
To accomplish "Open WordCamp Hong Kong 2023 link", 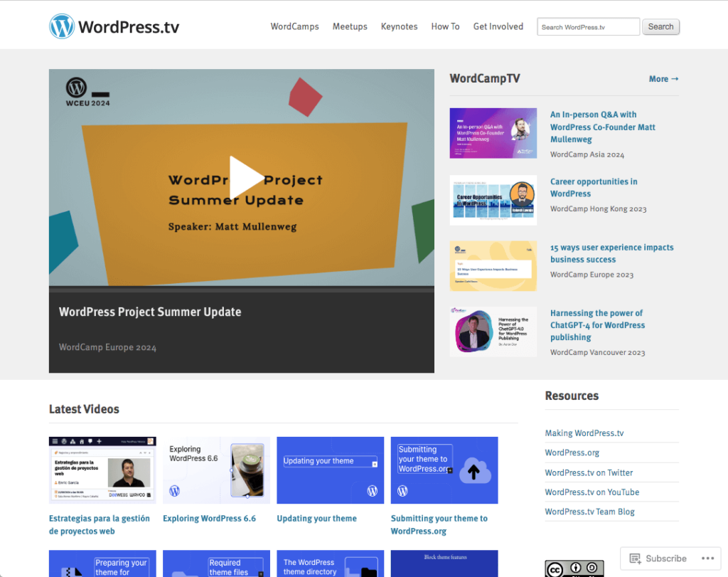I will (x=598, y=209).
